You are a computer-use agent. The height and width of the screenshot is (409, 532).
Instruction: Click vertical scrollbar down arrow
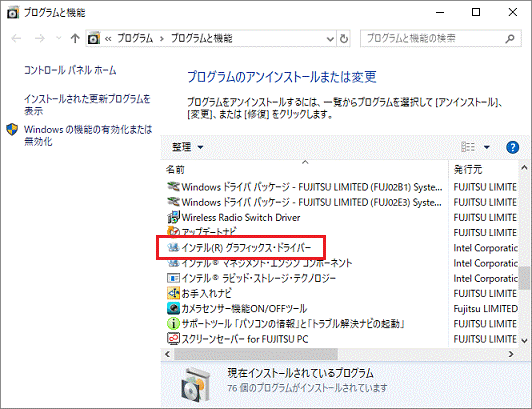click(x=524, y=340)
